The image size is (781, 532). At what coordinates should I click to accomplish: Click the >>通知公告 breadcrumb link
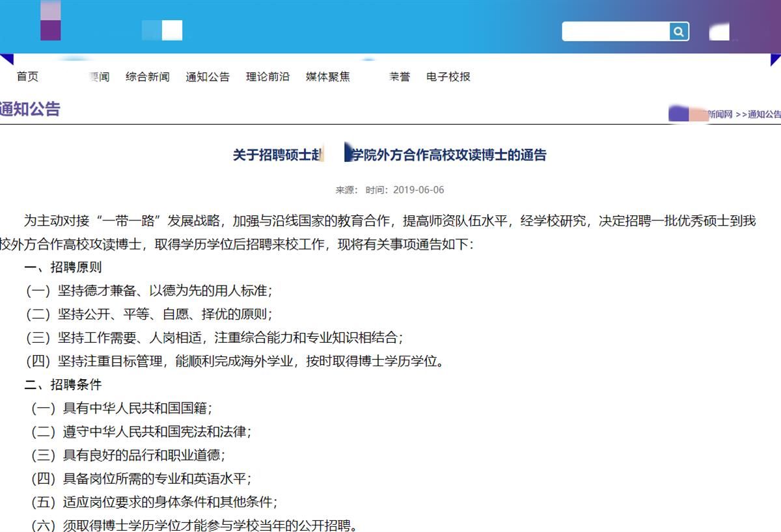pyautogui.click(x=758, y=114)
